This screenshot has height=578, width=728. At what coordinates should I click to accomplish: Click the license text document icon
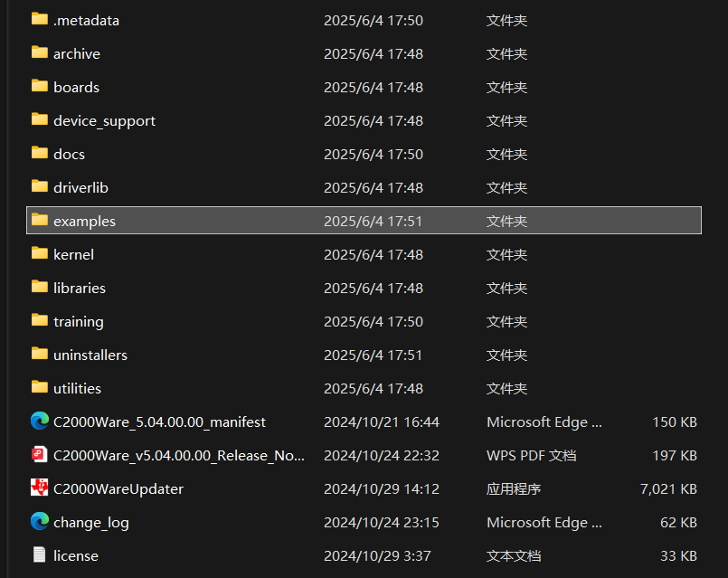point(40,554)
